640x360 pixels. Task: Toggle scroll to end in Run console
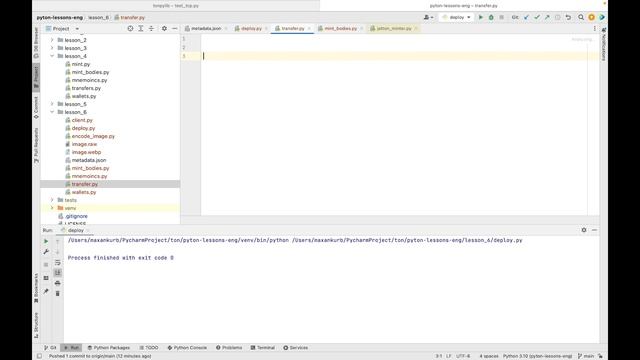58,273
